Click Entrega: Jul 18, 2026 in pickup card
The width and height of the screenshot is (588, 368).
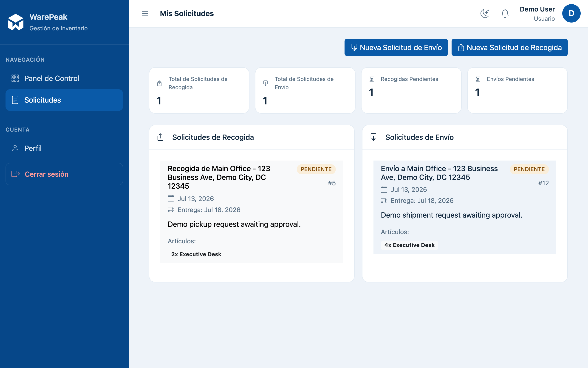coord(209,210)
